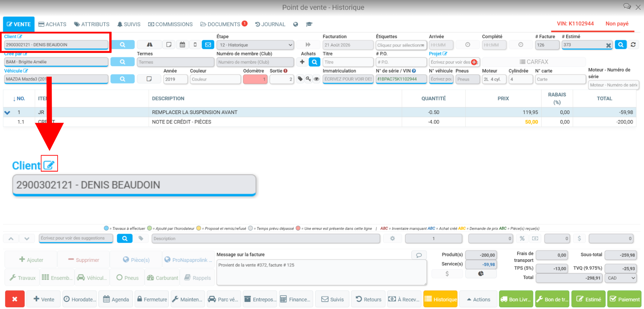
Task: Click the search button next to Véhicule field
Action: [123, 79]
